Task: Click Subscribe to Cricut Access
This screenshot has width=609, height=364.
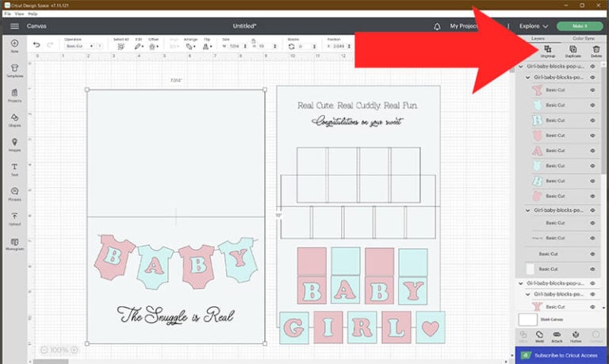Action: pyautogui.click(x=560, y=355)
